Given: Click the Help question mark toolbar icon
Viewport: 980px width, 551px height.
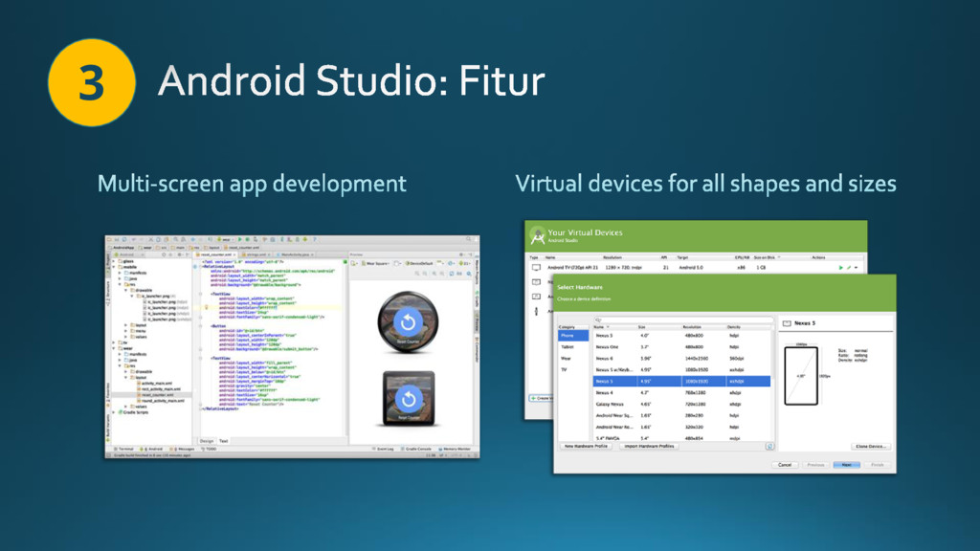Looking at the screenshot, I should 314,239.
